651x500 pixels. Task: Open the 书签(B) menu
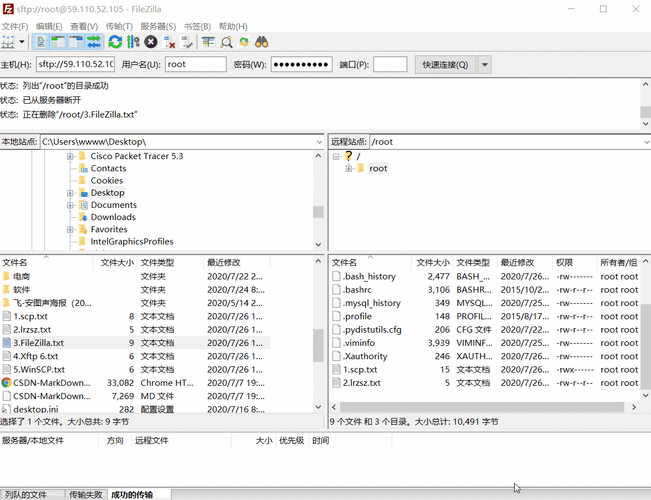coord(197,26)
